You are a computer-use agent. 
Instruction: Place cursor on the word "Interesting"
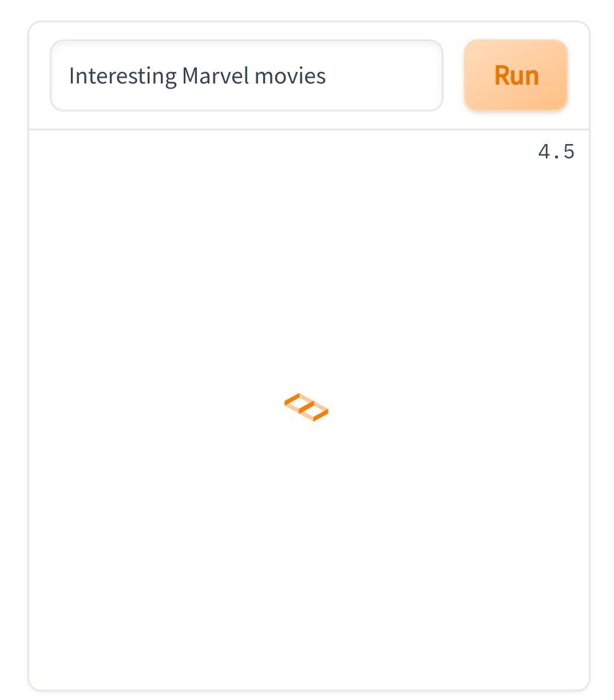click(123, 76)
